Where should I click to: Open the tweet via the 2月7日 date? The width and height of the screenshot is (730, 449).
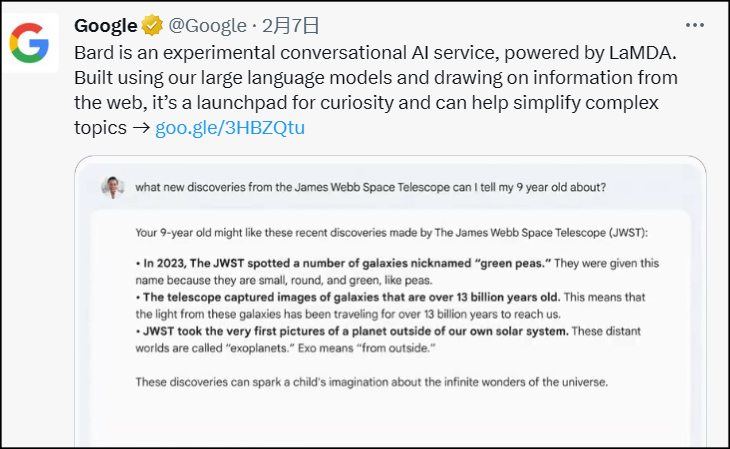point(279,25)
